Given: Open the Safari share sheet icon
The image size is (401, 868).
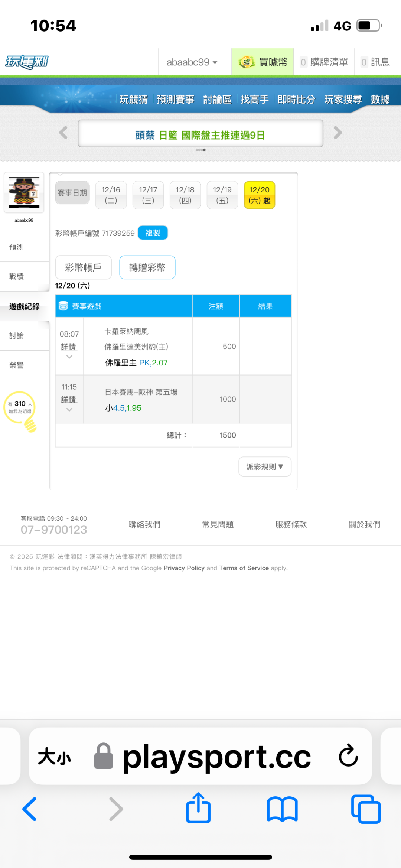Looking at the screenshot, I should 198,808.
